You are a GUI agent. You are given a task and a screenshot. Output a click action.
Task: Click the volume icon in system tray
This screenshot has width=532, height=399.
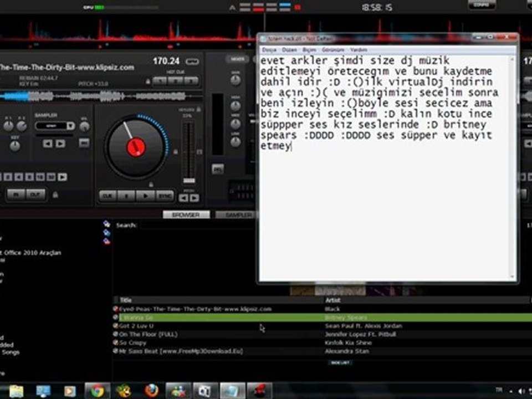coord(521,391)
